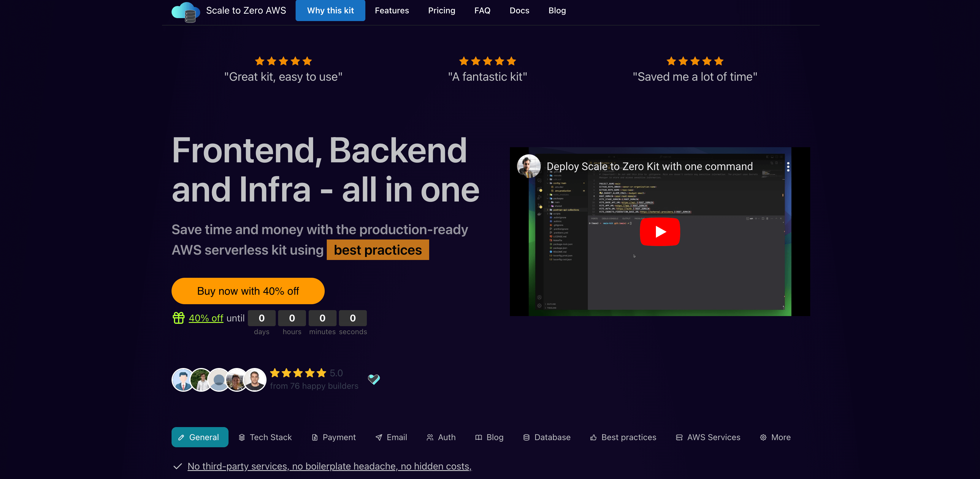The image size is (980, 479).
Task: Select the AWS Services tab
Action: [708, 437]
